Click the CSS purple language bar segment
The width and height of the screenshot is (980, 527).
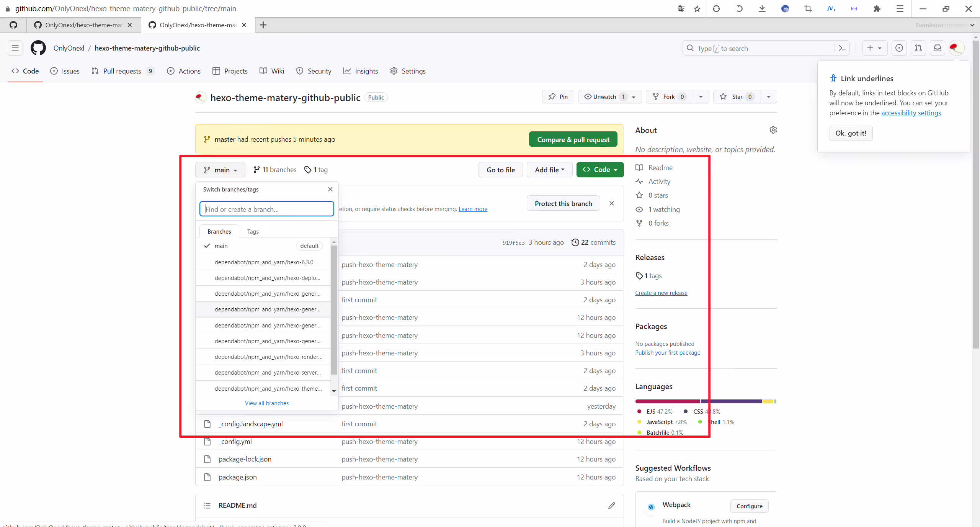[x=731, y=401]
